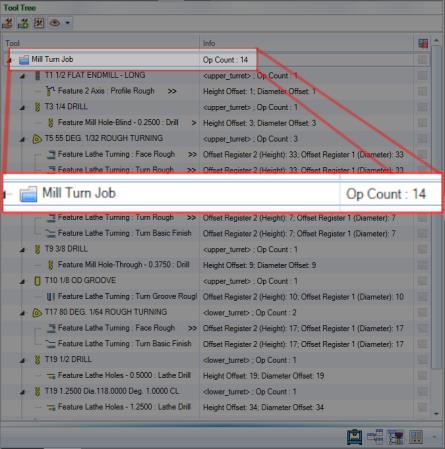
Task: Collapse the T10 1/8 OD GROOVE node
Action: click(x=22, y=282)
